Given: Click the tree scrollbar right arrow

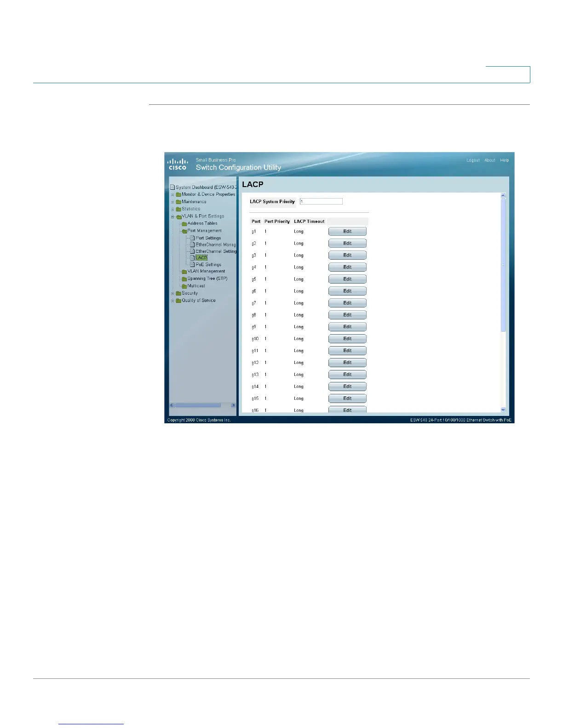Looking at the screenshot, I should [233, 405].
